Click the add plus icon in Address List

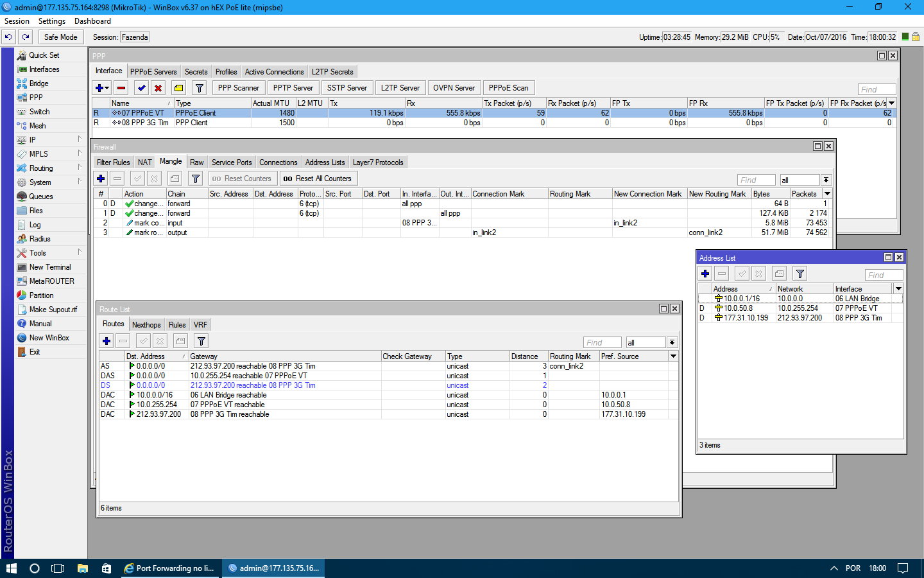click(x=705, y=274)
